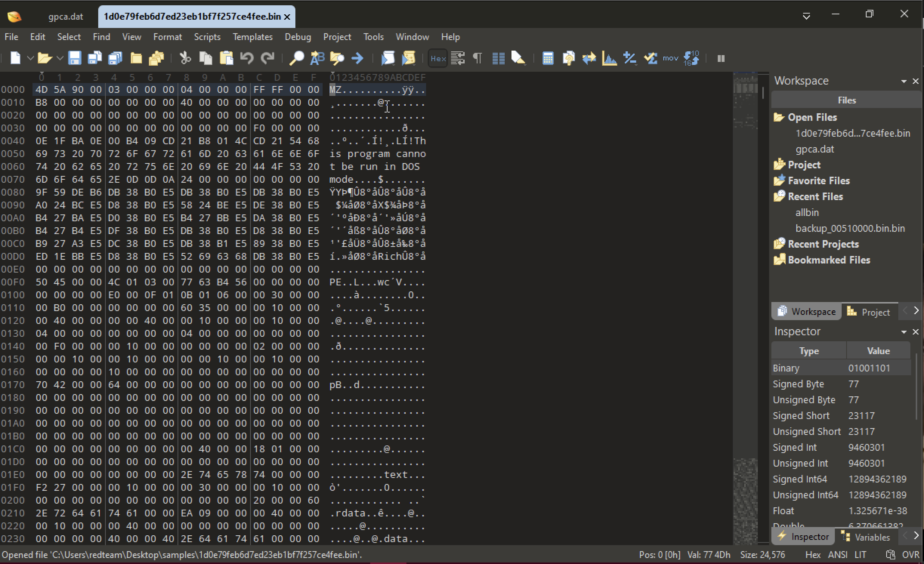Open the Histogram tool
This screenshot has height=564, width=924.
(609, 59)
